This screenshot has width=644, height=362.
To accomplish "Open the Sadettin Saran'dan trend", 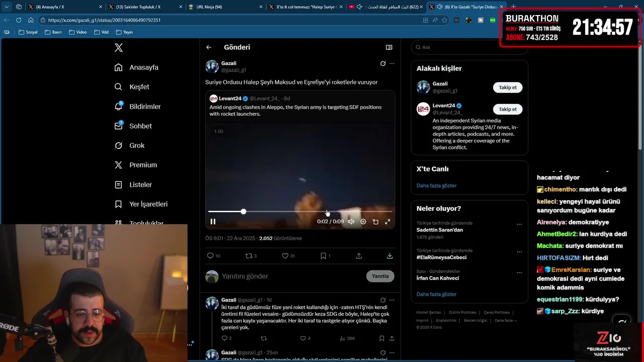I will (440, 230).
